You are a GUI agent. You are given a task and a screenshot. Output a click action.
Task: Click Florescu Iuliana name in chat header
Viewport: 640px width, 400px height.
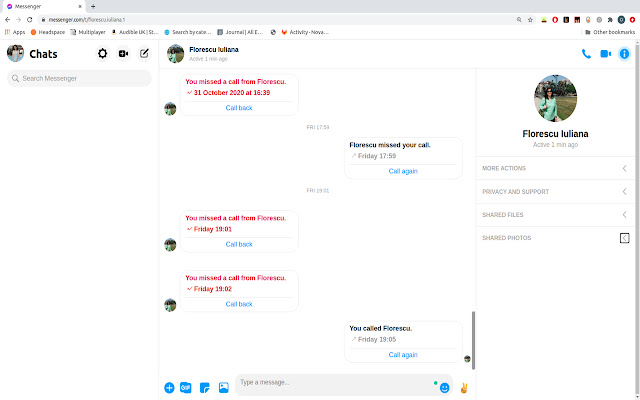pos(214,49)
